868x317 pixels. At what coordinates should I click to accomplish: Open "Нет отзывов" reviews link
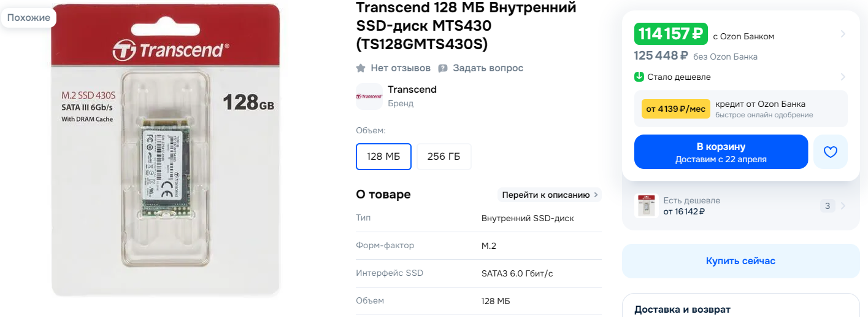pos(401,68)
